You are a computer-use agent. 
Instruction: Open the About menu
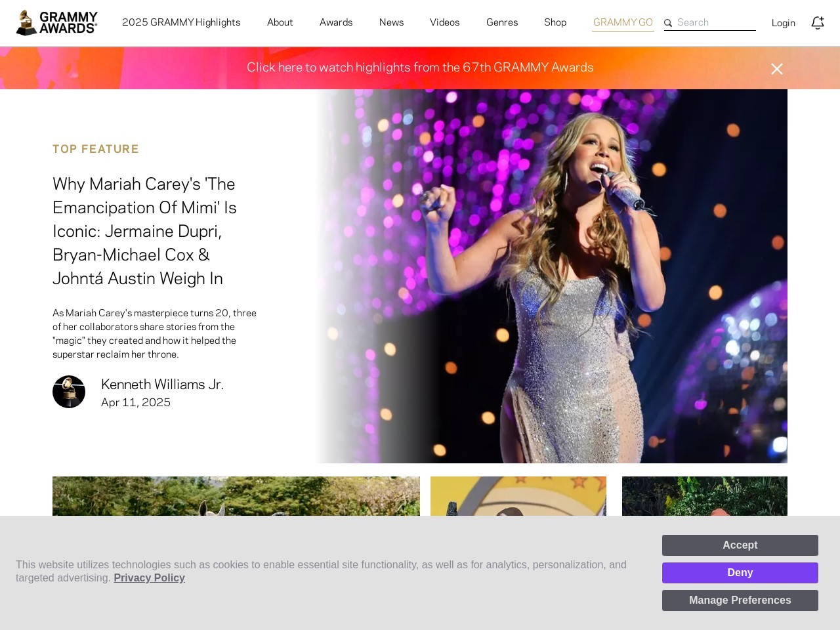280,22
